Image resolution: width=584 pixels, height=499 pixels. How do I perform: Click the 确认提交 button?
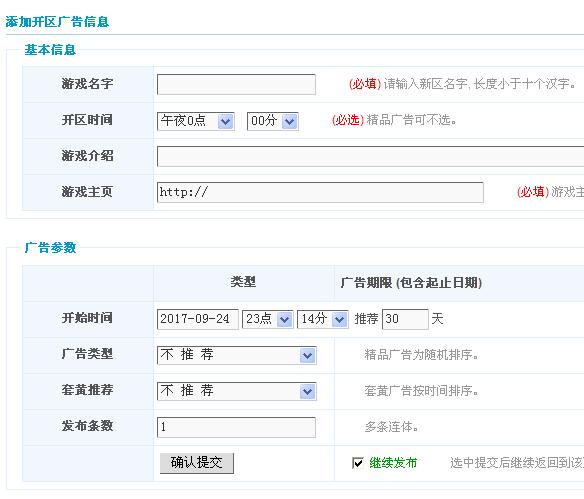[x=197, y=463]
